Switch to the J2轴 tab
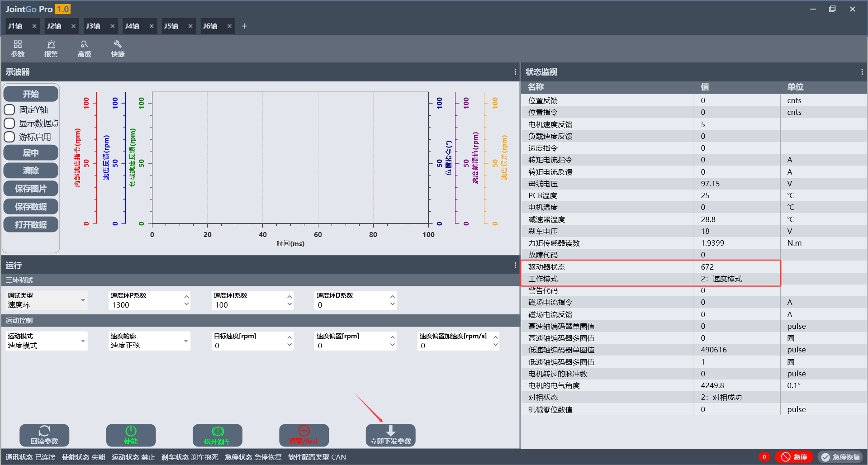 click(x=54, y=26)
